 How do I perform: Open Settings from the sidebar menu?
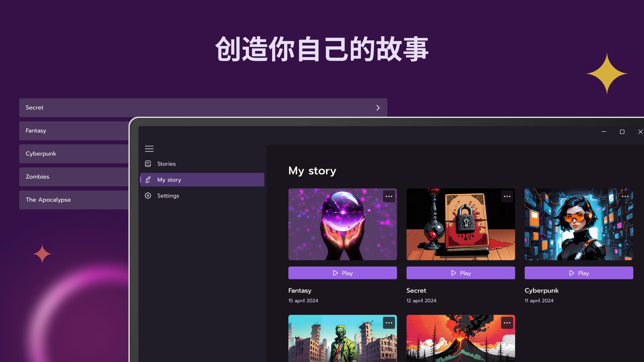click(168, 195)
